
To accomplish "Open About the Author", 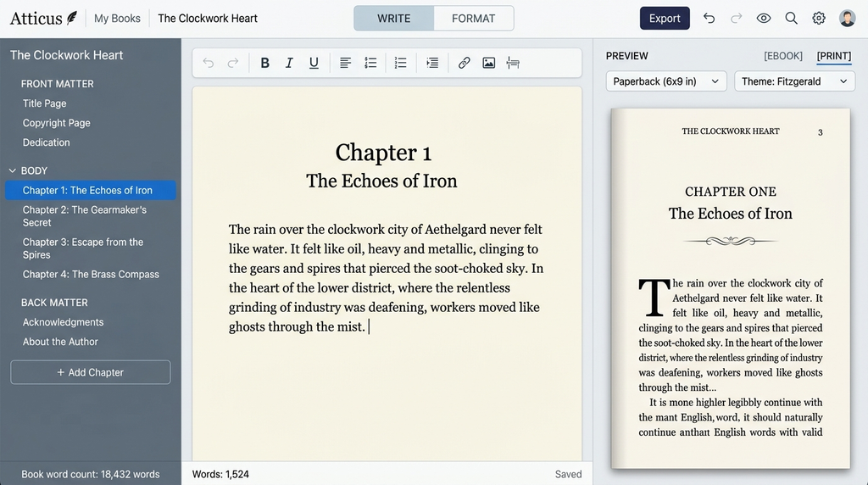I will [x=60, y=342].
